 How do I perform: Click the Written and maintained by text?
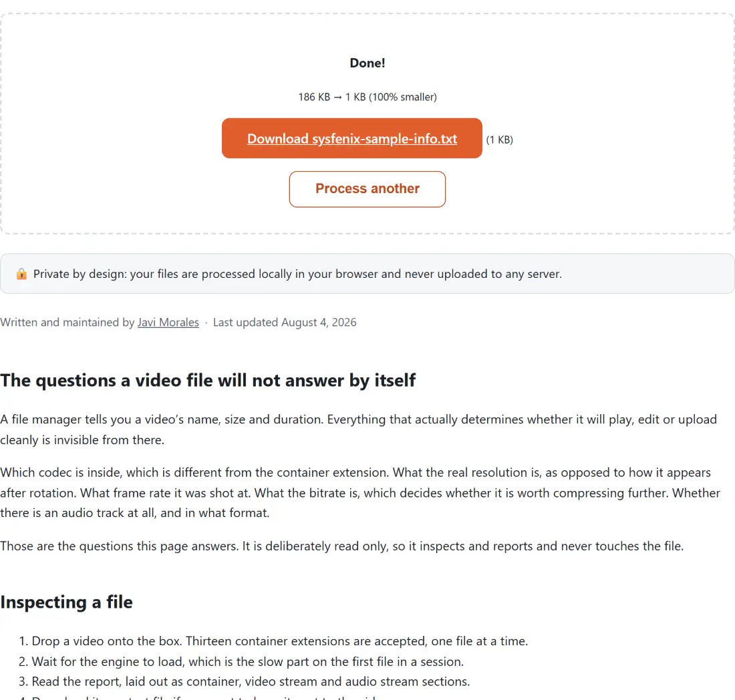click(x=67, y=323)
